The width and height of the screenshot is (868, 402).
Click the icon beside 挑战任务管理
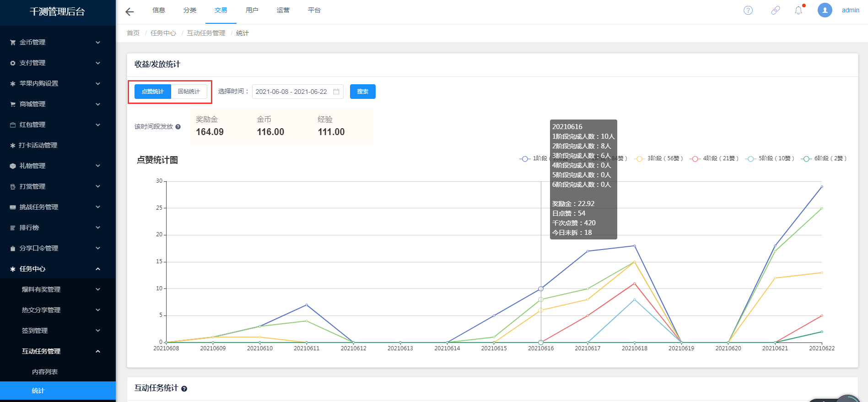[x=13, y=207]
